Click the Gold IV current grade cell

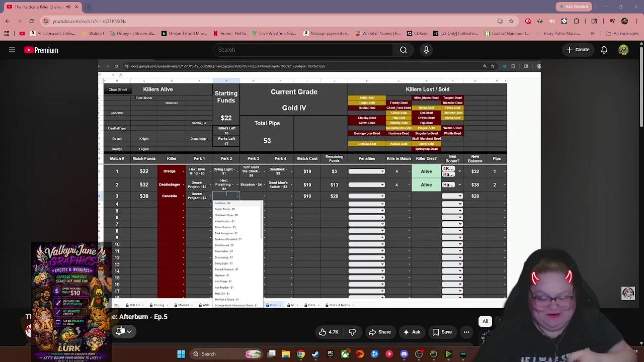294,108
